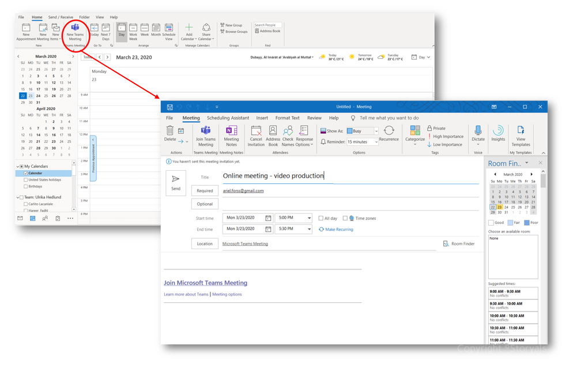588x375 pixels.
Task: Mark meeting as Private
Action: (436, 128)
